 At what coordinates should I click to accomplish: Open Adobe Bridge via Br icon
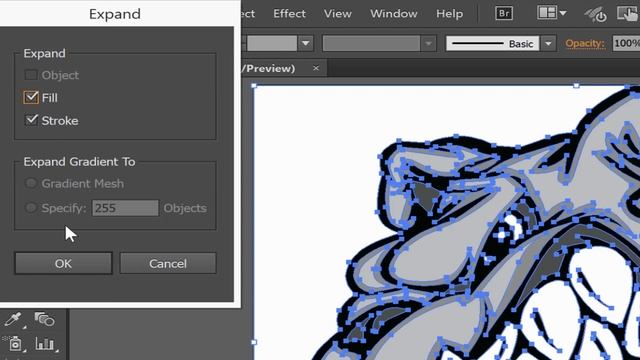coord(504,13)
